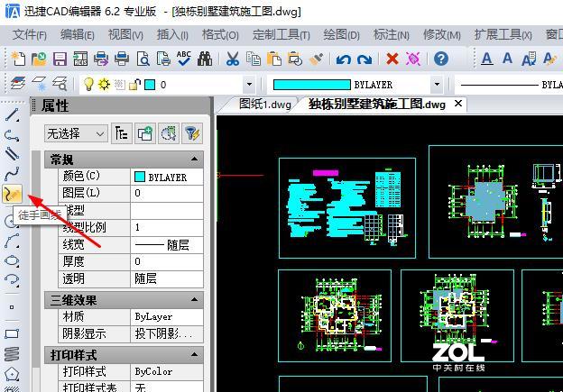
Task: Toggle layer on/off light bulb
Action: click(x=88, y=85)
